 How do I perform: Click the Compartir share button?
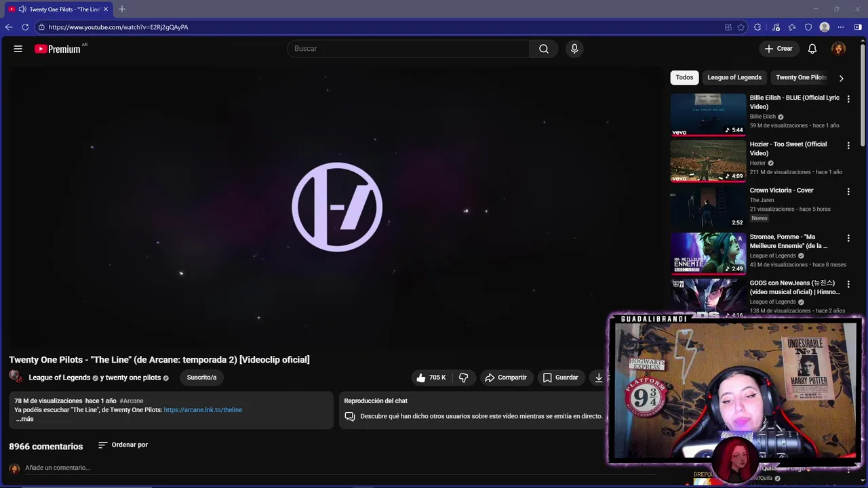point(505,378)
